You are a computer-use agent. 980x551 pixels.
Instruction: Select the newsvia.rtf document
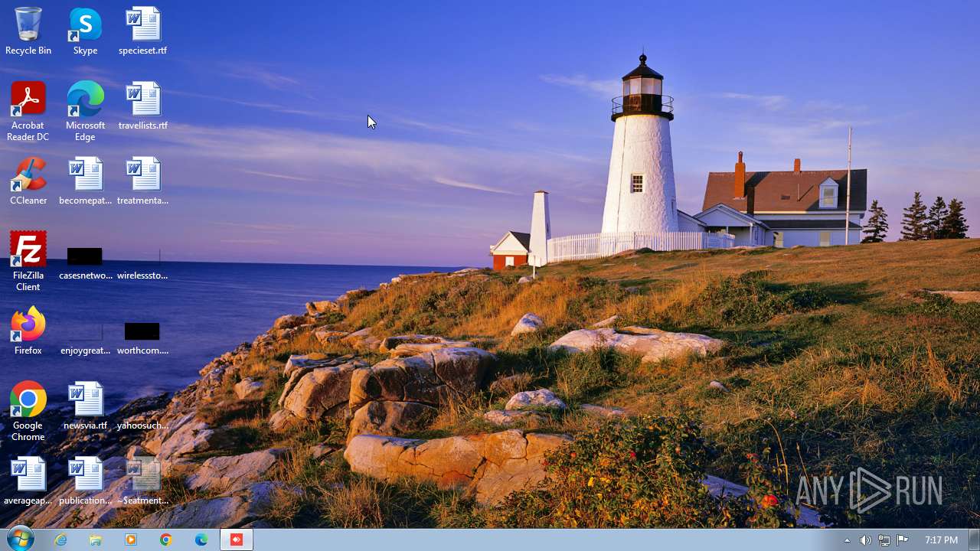85,406
